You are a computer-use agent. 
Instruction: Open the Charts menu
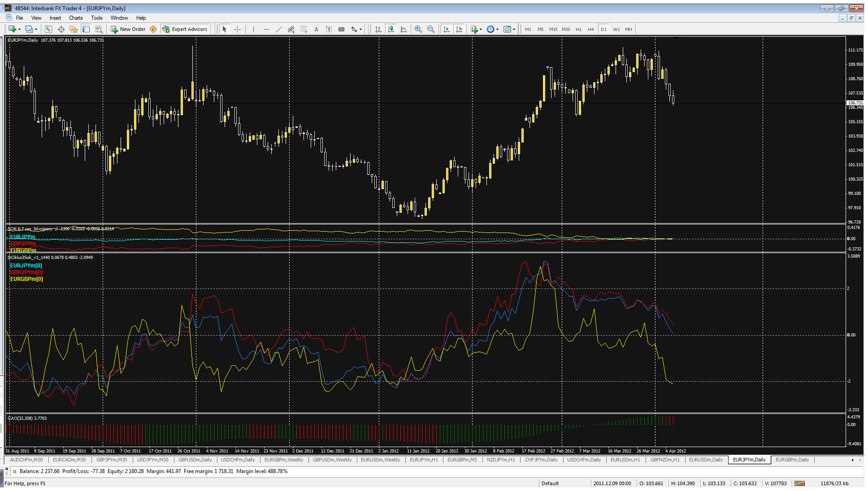(76, 18)
